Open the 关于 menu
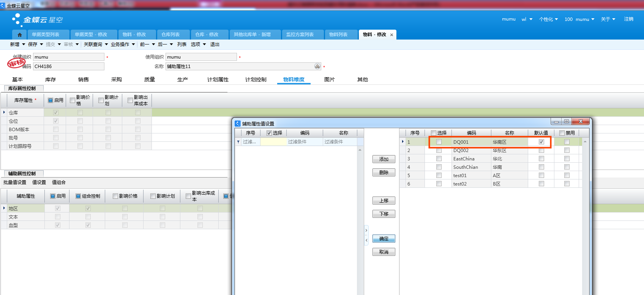644x295 pixels. [x=608, y=19]
